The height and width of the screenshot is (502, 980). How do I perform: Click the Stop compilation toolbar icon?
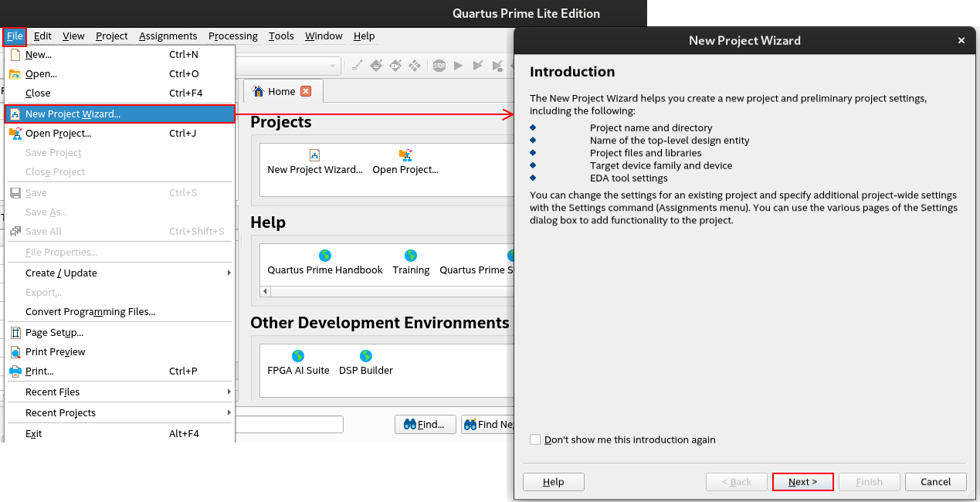pos(439,66)
